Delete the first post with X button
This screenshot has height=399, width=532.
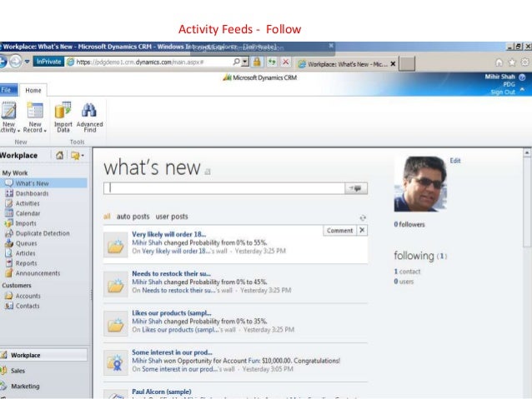362,230
